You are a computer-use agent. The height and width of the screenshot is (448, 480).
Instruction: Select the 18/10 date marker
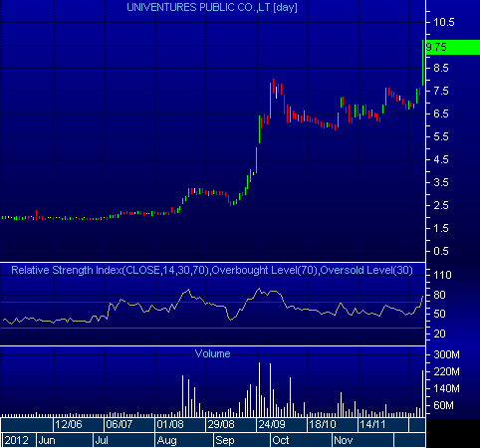pos(323,424)
